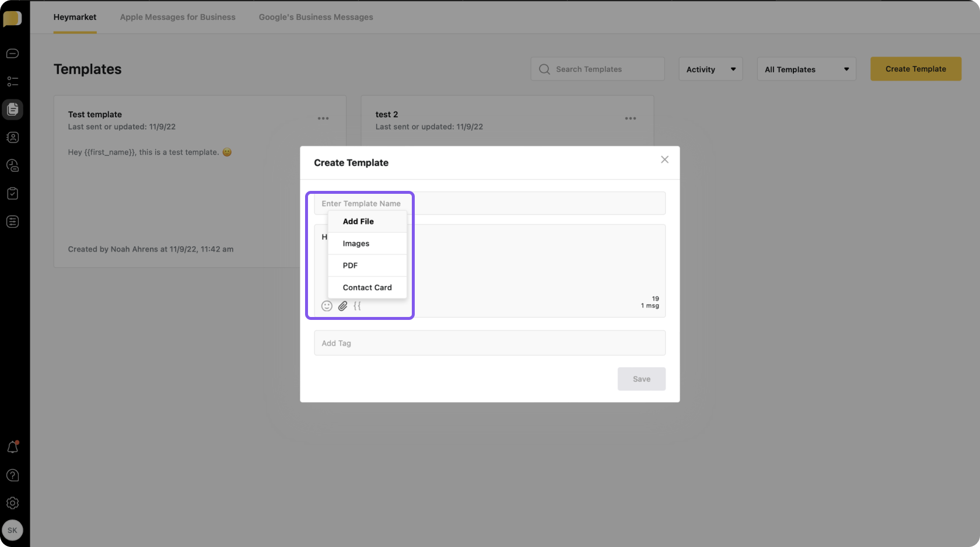Image resolution: width=980 pixels, height=547 pixels.
Task: Open settings gear in sidebar
Action: [x=12, y=503]
